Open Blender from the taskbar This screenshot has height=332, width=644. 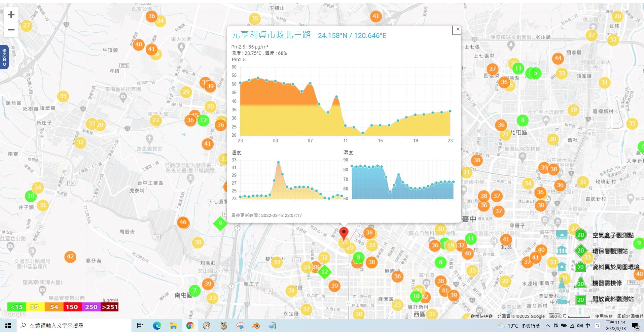click(256, 326)
